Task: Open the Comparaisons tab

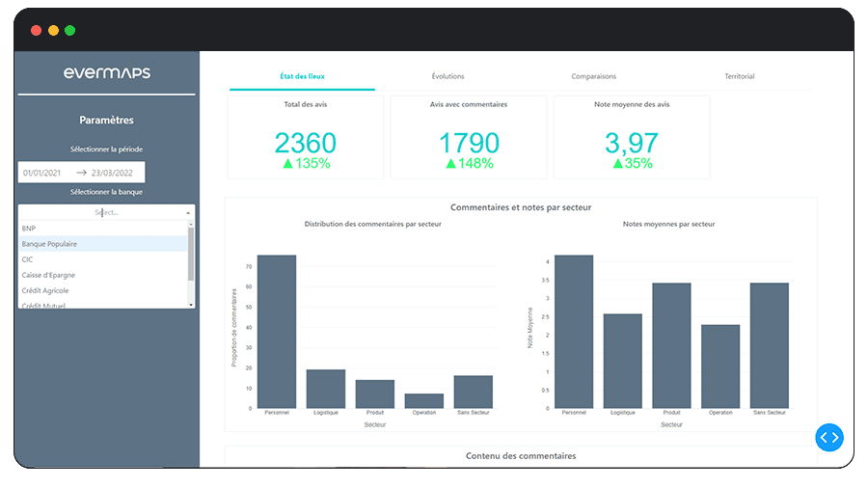Action: [x=593, y=76]
